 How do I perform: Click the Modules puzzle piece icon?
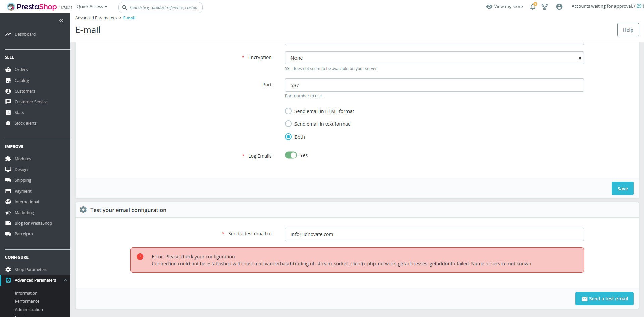pyautogui.click(x=8, y=159)
